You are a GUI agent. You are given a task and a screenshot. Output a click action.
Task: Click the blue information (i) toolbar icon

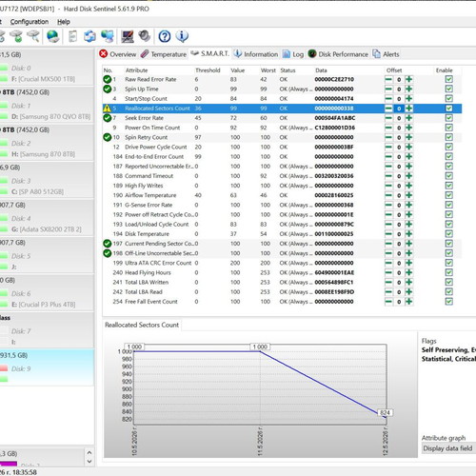pos(182,36)
